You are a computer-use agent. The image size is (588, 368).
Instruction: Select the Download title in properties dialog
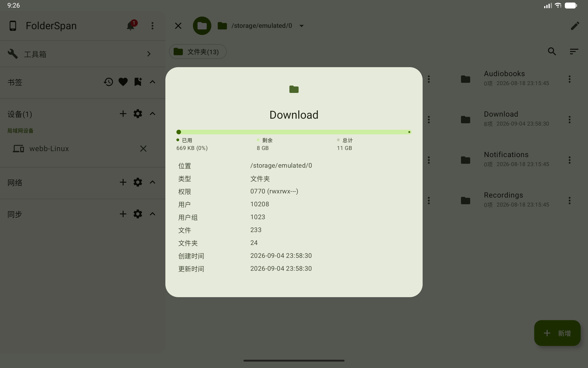[294, 115]
